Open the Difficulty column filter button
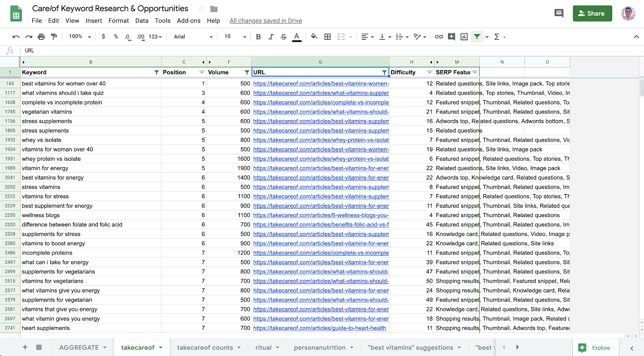This screenshot has width=644, height=356. coord(429,72)
